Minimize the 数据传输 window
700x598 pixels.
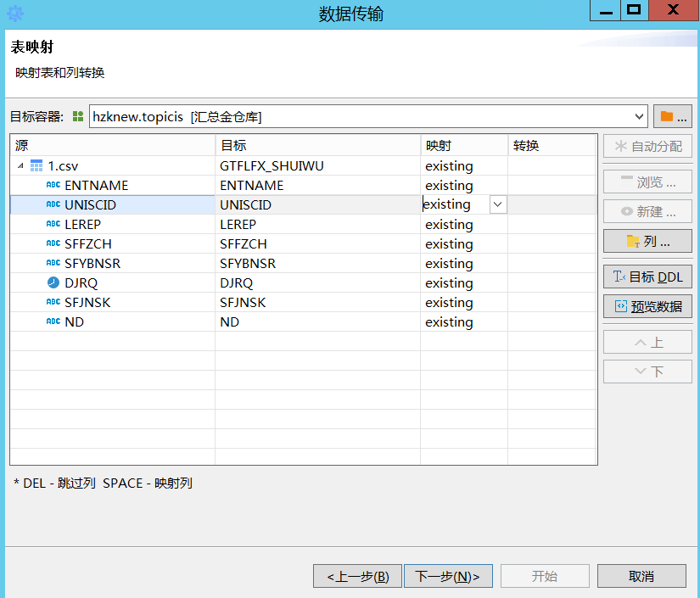[x=605, y=10]
